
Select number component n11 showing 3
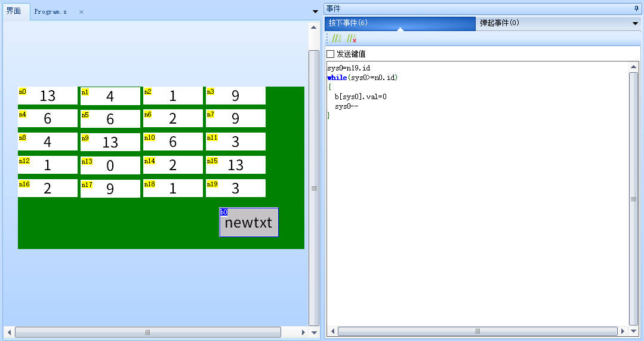(236, 142)
